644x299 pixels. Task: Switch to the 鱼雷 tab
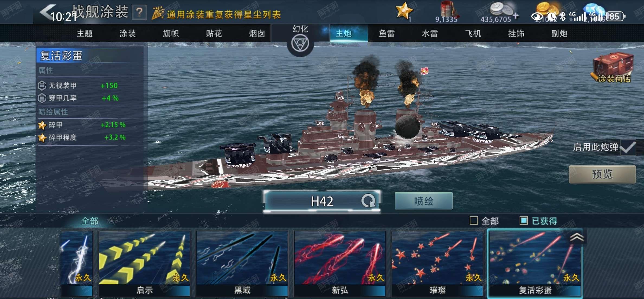coord(387,33)
